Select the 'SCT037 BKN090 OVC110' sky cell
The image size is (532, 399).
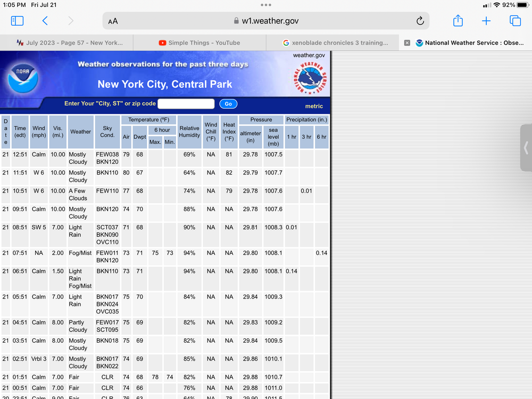tap(107, 235)
